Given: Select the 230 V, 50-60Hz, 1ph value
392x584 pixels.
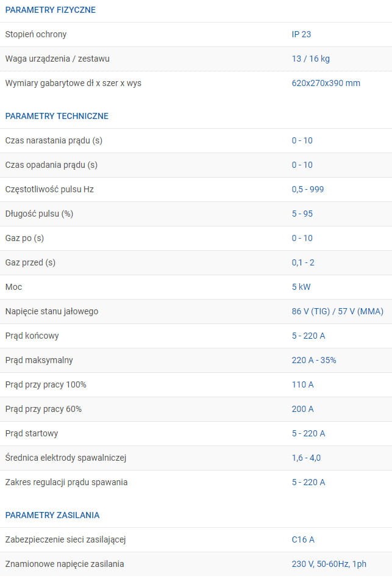Looking at the screenshot, I should click(x=329, y=564).
